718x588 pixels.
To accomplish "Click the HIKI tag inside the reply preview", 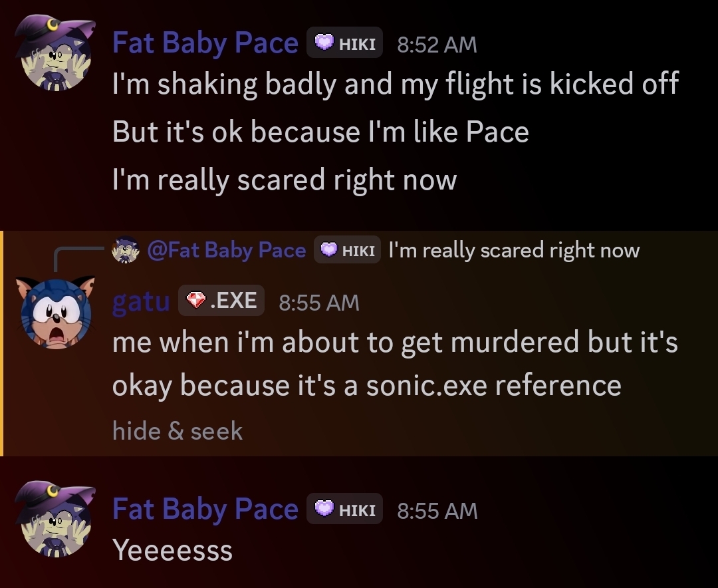I will [347, 251].
